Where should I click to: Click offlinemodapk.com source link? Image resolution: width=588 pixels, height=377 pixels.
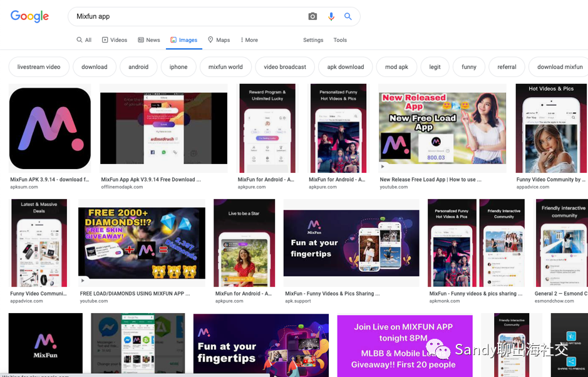click(x=122, y=187)
